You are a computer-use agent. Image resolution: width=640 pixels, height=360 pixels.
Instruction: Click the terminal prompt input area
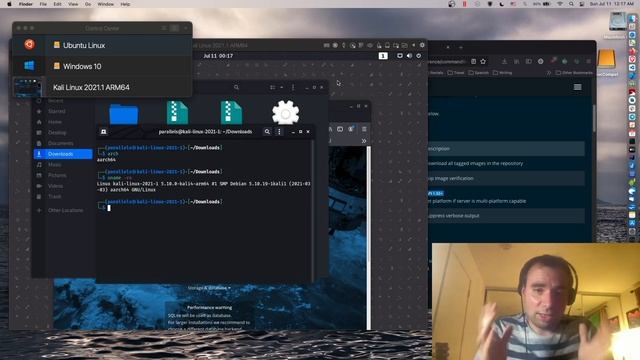pyautogui.click(x=109, y=208)
